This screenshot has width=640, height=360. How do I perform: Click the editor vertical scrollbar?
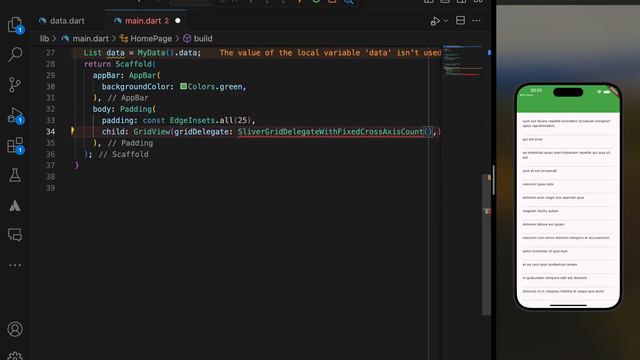tap(486, 245)
